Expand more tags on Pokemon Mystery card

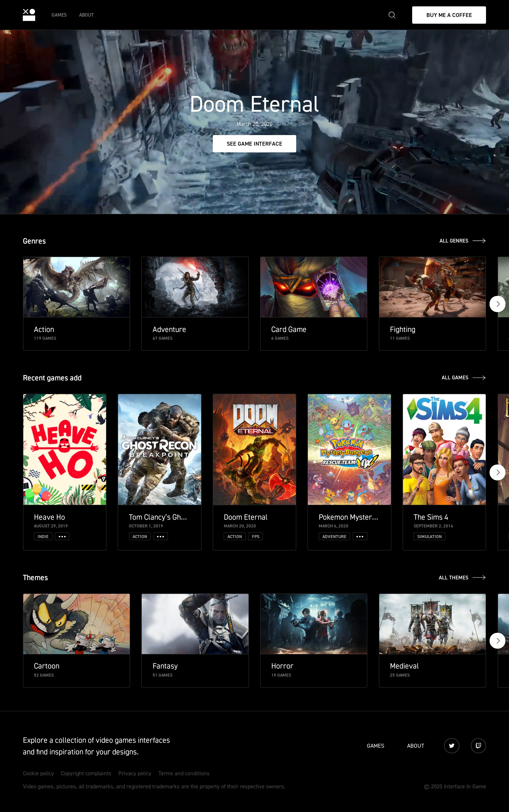[x=359, y=536]
